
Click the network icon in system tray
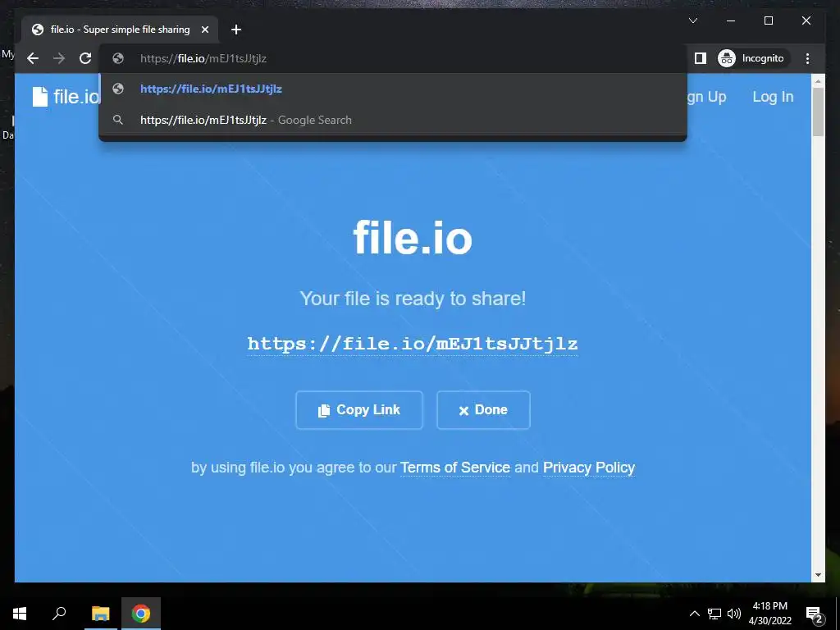(x=714, y=614)
